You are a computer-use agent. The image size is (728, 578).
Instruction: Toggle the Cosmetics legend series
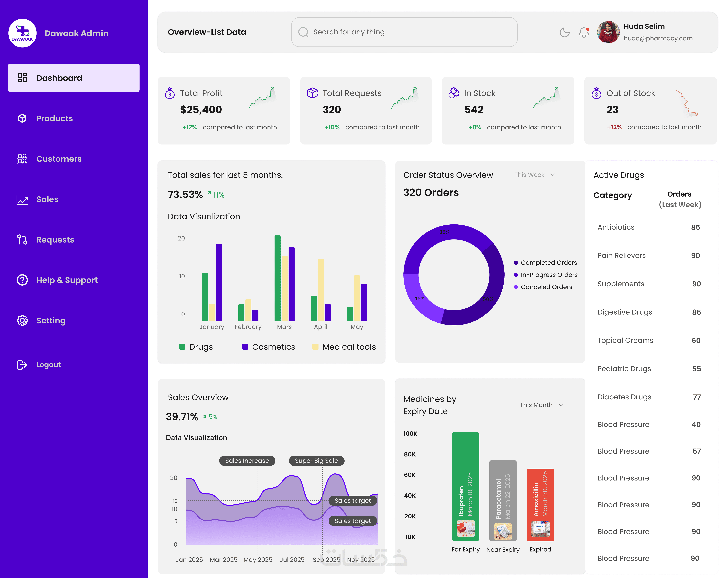pos(268,347)
